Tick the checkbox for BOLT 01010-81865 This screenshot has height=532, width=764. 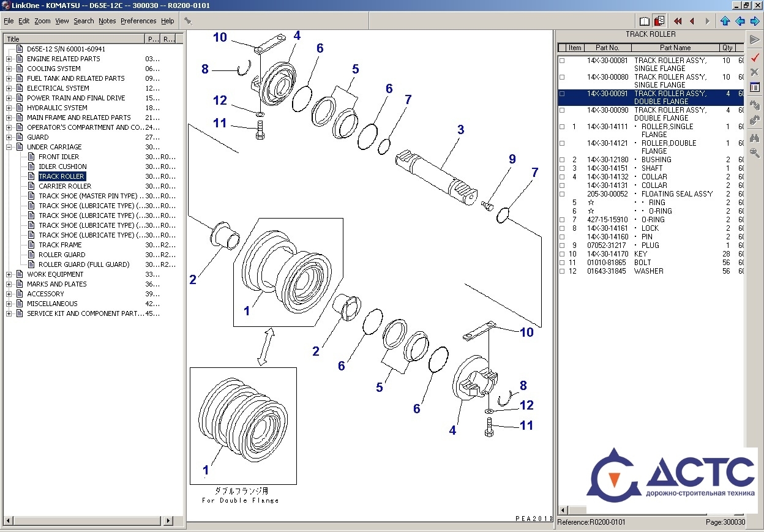pyautogui.click(x=562, y=263)
